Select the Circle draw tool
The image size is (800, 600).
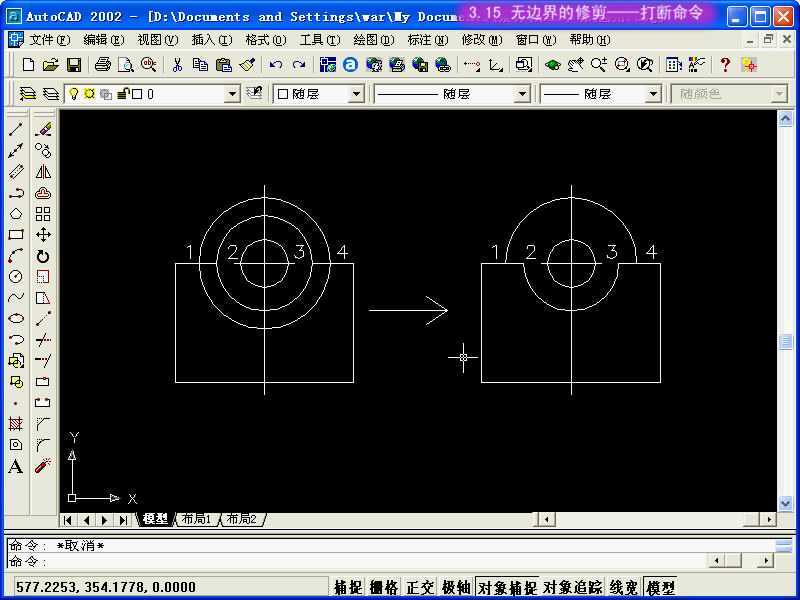[16, 277]
